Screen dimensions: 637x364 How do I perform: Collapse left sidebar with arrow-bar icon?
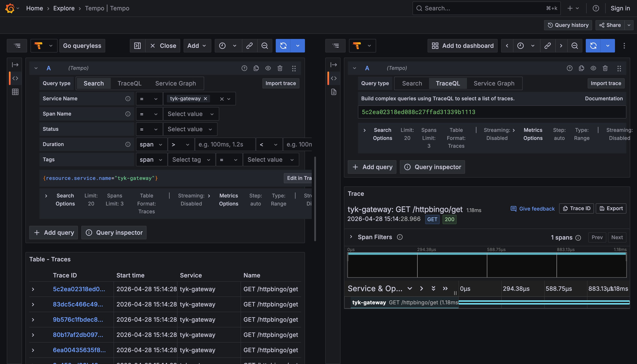click(15, 65)
